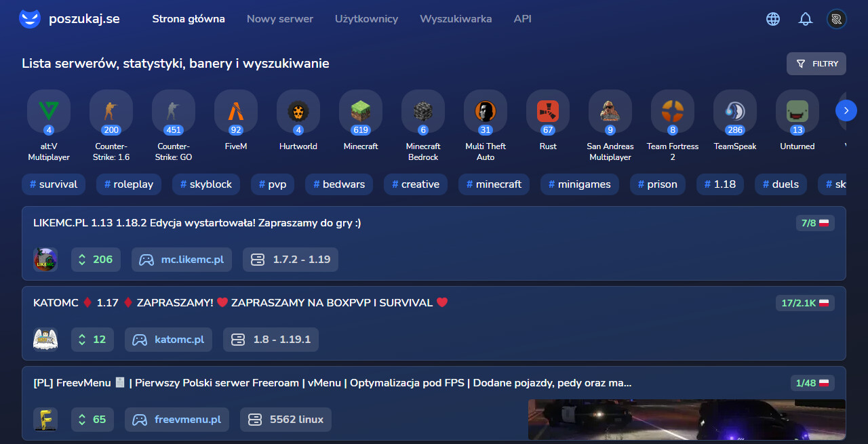This screenshot has width=868, height=444.
Task: Toggle the roleplay tag filter
Action: (x=129, y=184)
